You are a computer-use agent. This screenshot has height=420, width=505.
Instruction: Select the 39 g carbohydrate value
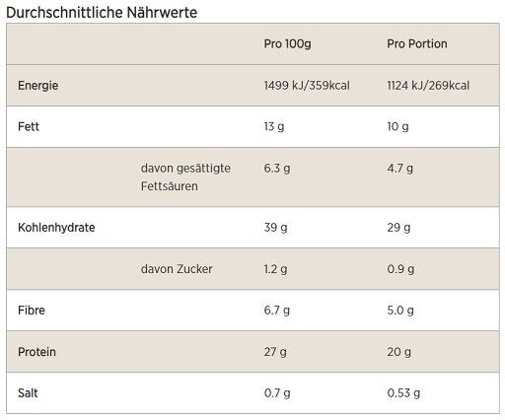pyautogui.click(x=275, y=228)
